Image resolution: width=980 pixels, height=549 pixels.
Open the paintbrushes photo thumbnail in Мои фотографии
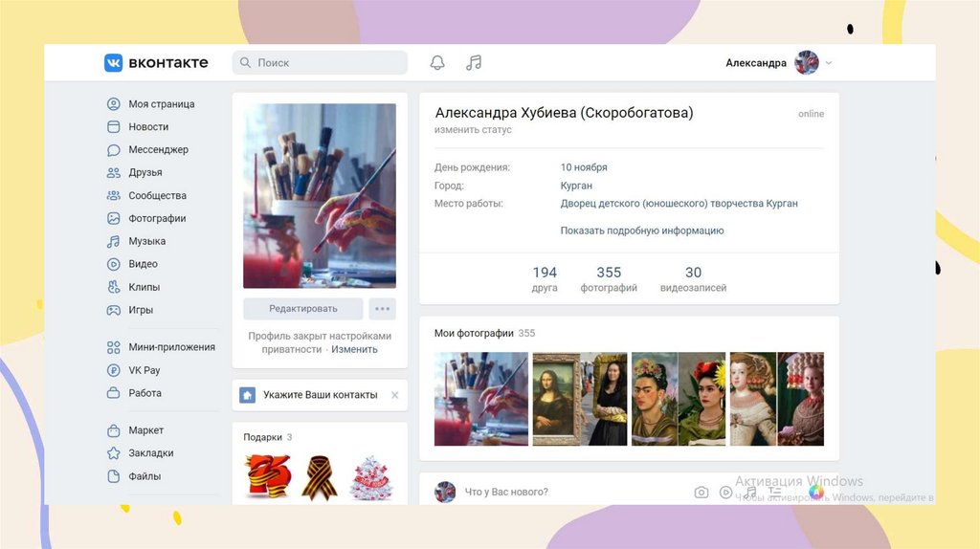click(481, 399)
